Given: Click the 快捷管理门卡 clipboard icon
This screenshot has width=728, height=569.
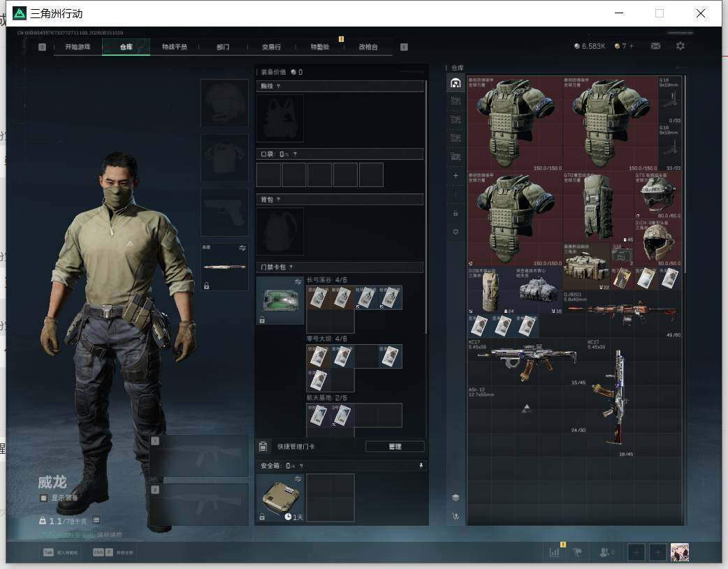Looking at the screenshot, I should point(263,447).
